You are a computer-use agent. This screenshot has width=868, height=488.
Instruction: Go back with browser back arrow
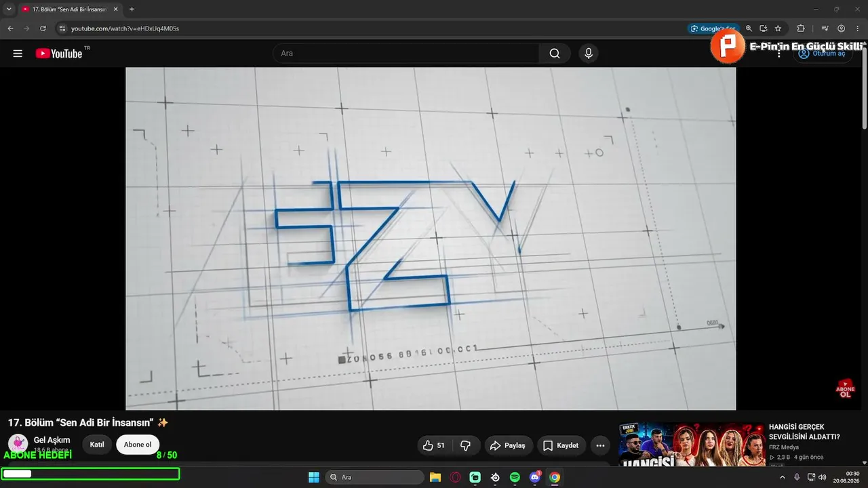click(10, 28)
